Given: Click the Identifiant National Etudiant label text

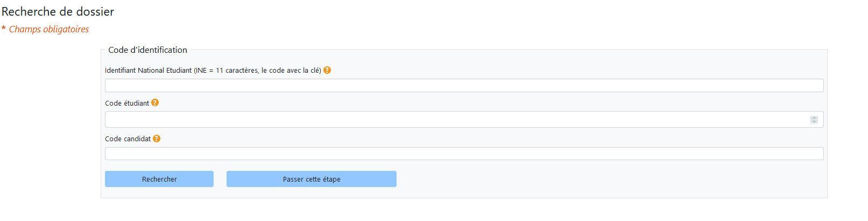Looking at the screenshot, I should point(148,71).
